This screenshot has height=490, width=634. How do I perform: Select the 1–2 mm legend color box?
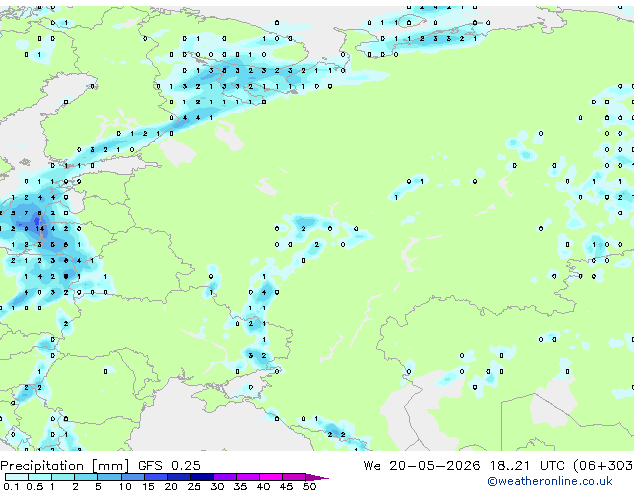[x=63, y=477]
